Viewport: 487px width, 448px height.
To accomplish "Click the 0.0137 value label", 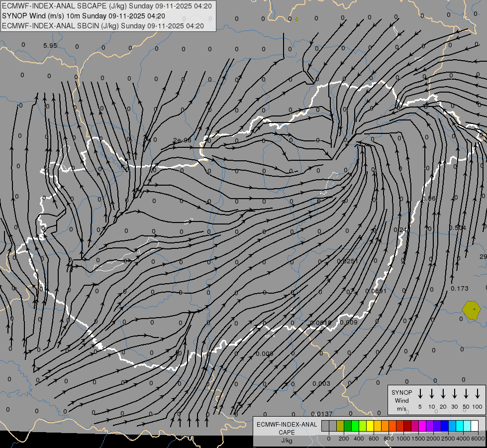I will (x=322, y=414).
